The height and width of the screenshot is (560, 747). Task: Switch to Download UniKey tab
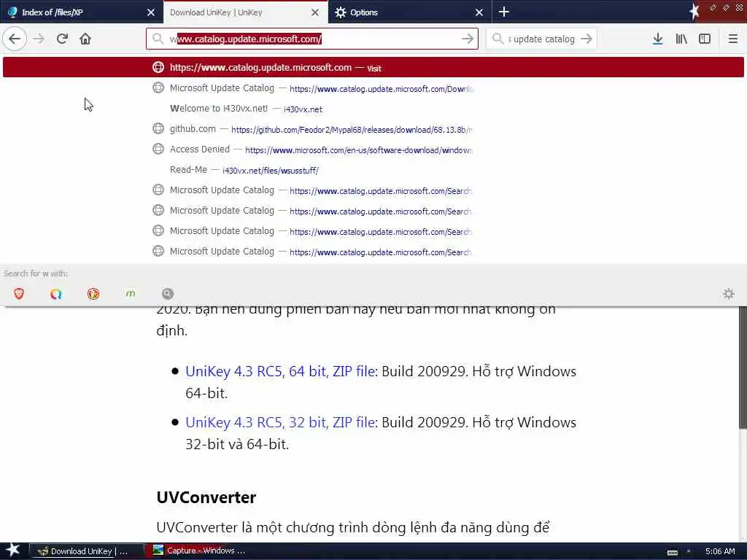click(245, 12)
